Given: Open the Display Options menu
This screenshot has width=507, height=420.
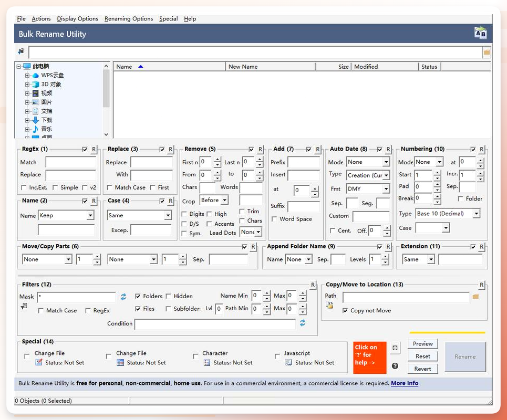Looking at the screenshot, I should click(78, 19).
